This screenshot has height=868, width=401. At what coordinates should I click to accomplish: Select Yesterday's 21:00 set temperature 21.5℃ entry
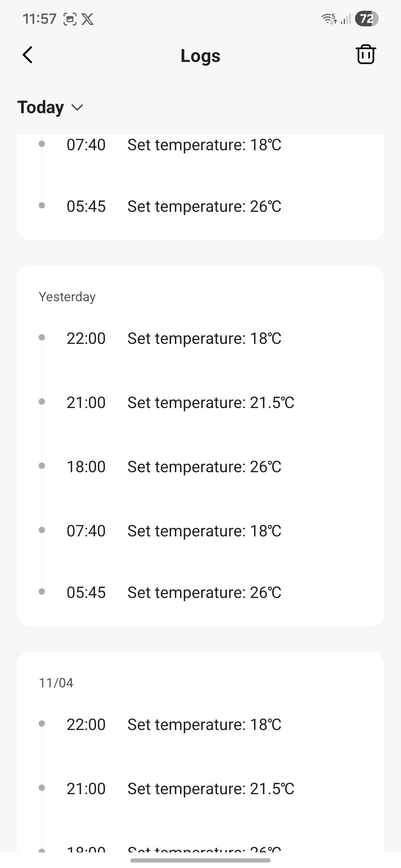point(180,402)
